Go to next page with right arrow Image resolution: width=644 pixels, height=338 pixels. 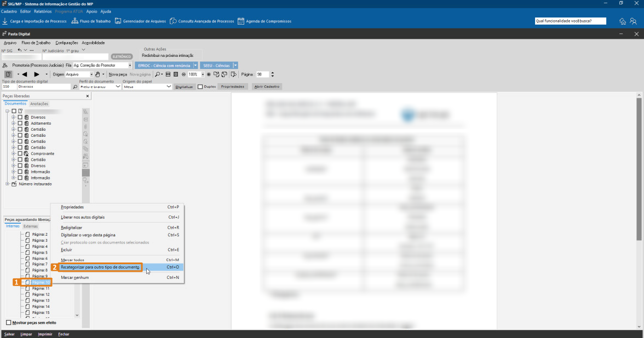[x=37, y=74]
